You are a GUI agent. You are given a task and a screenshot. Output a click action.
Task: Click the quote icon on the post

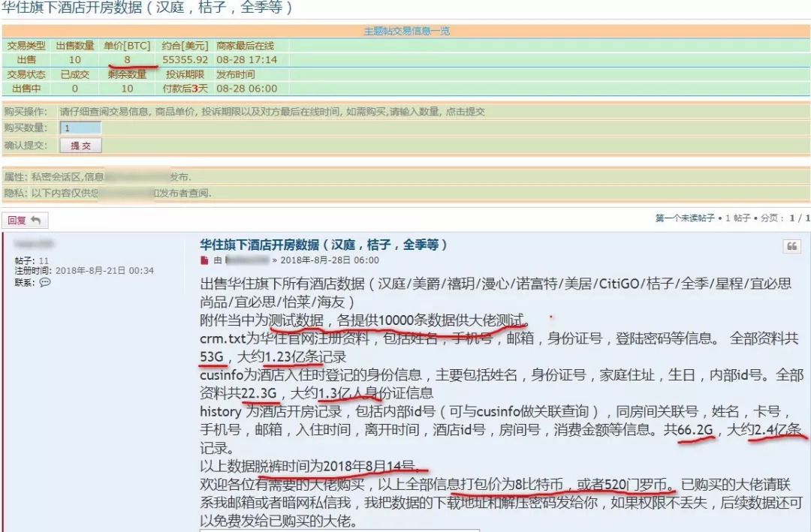pos(791,247)
